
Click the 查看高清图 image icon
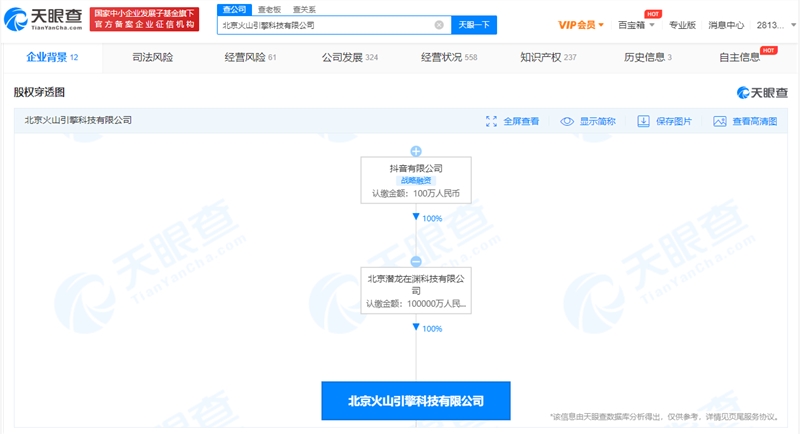tap(719, 121)
